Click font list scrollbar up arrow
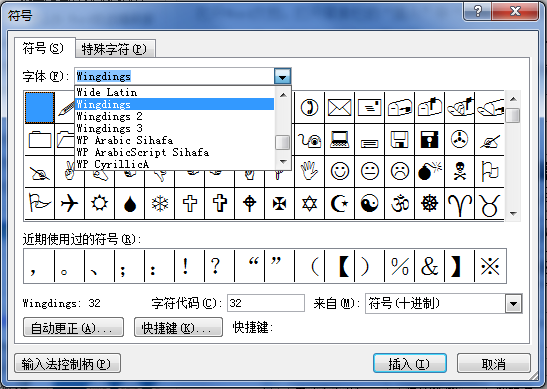The height and width of the screenshot is (389, 547). 283,95
